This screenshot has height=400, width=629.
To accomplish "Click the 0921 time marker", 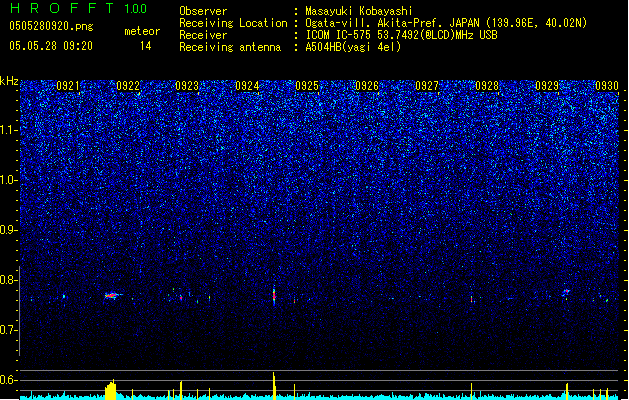I will (68, 86).
